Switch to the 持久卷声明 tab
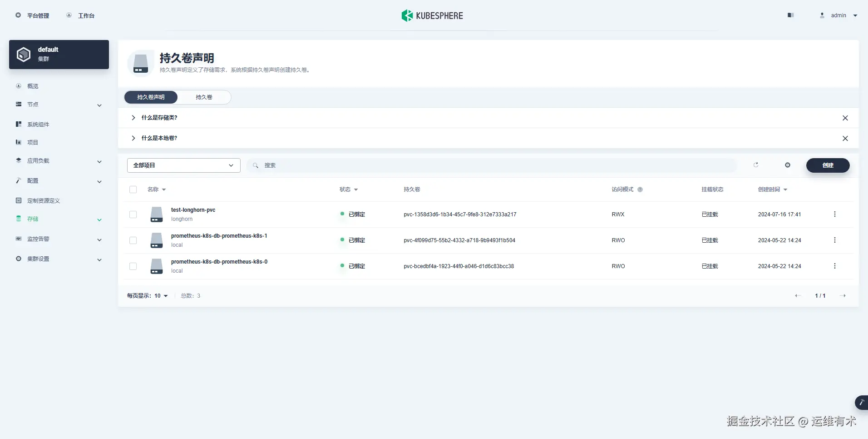The width and height of the screenshot is (868, 439). [151, 97]
